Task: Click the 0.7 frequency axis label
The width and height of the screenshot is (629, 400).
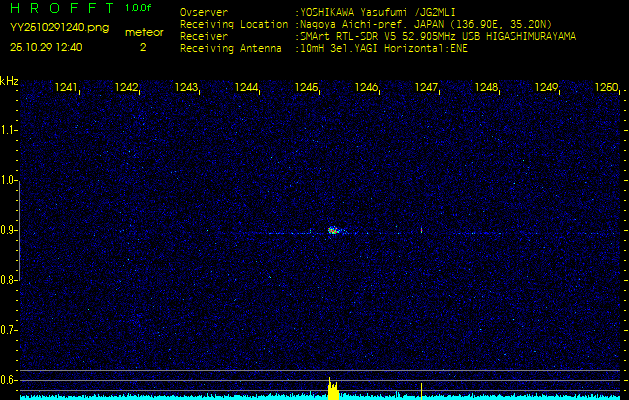Action: coord(9,329)
